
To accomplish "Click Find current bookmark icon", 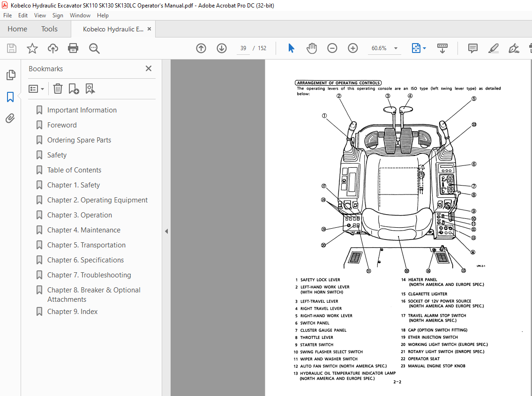I will 90,89.
